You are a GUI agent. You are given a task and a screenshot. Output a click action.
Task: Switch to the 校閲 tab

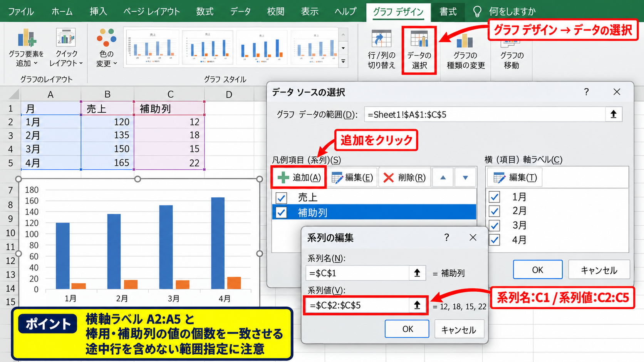276,12
